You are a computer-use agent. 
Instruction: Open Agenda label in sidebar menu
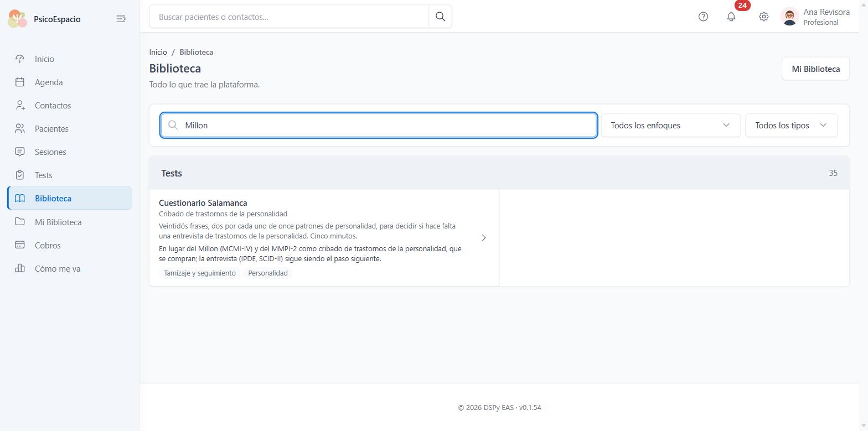point(49,82)
